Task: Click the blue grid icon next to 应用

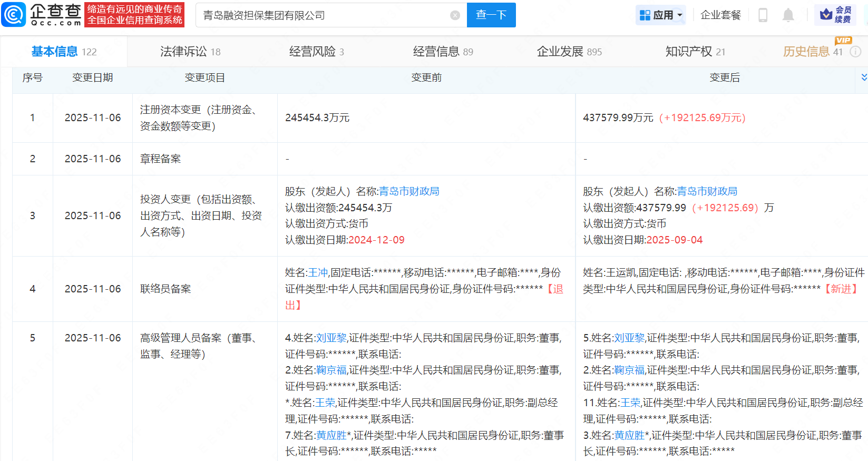Action: tap(645, 15)
